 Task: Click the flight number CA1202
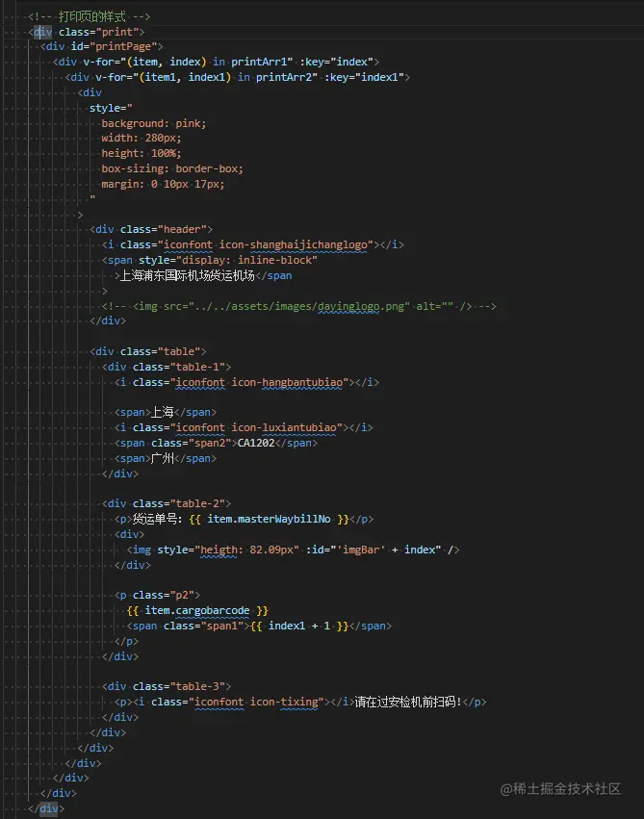tap(256, 443)
